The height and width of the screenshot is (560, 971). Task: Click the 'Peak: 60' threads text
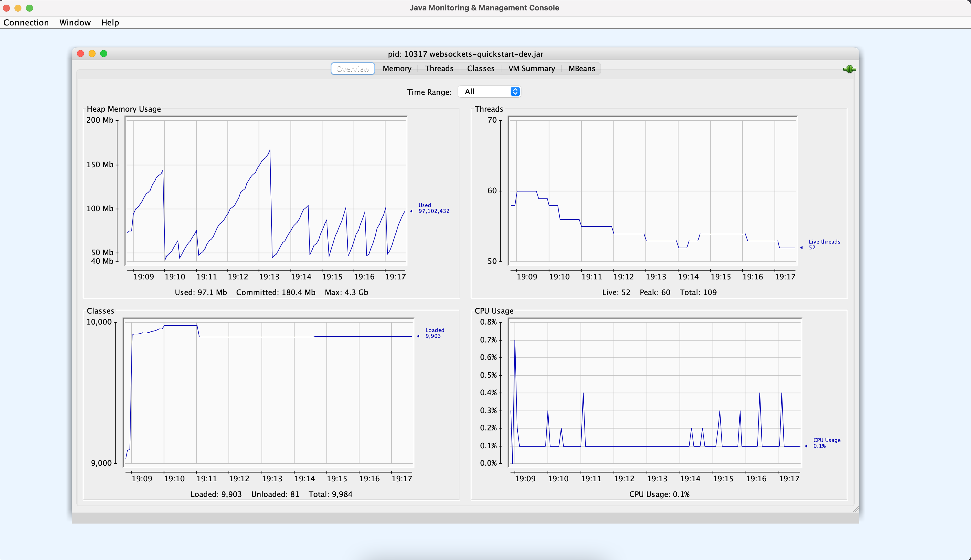(x=655, y=292)
